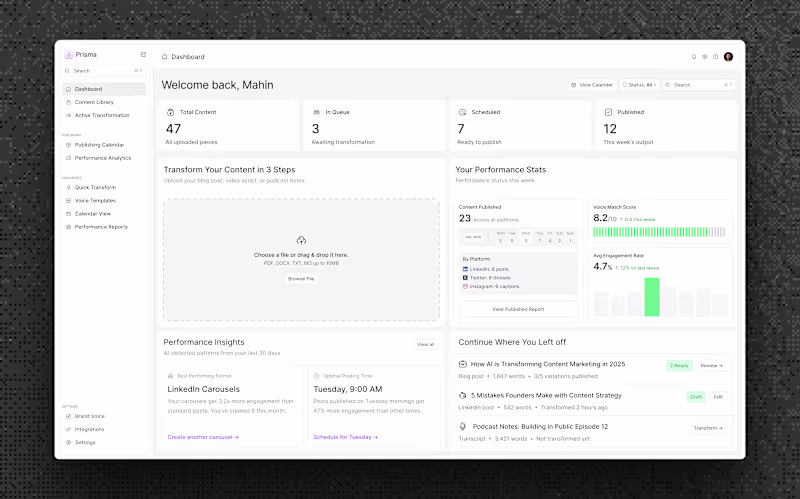Open Settings at the bottom of sidebar
Viewport: 800px width, 499px height.
(x=104, y=443)
